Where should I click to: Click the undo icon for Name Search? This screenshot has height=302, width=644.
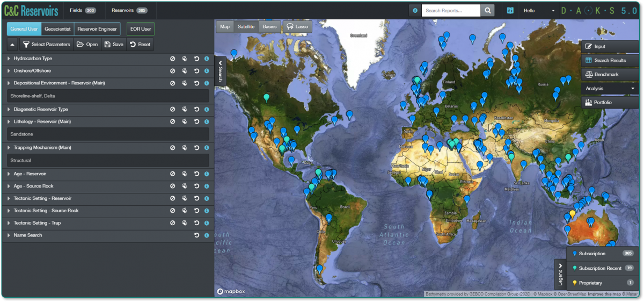[x=196, y=235]
